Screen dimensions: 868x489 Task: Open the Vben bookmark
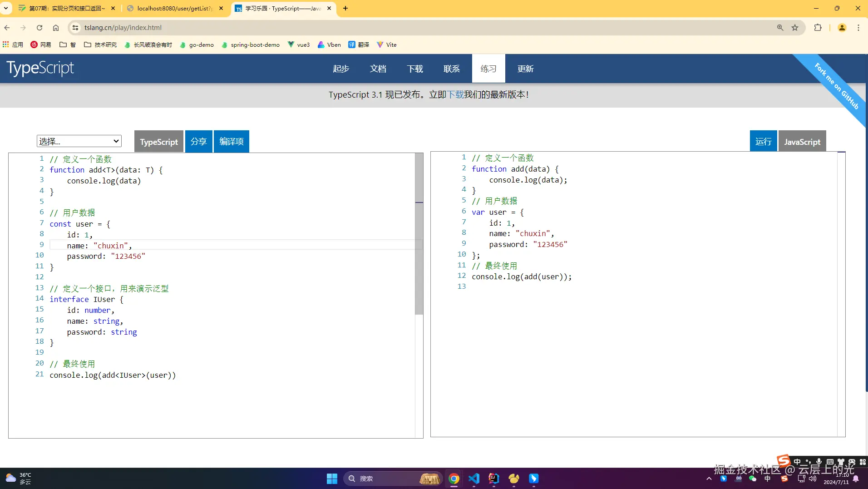330,44
